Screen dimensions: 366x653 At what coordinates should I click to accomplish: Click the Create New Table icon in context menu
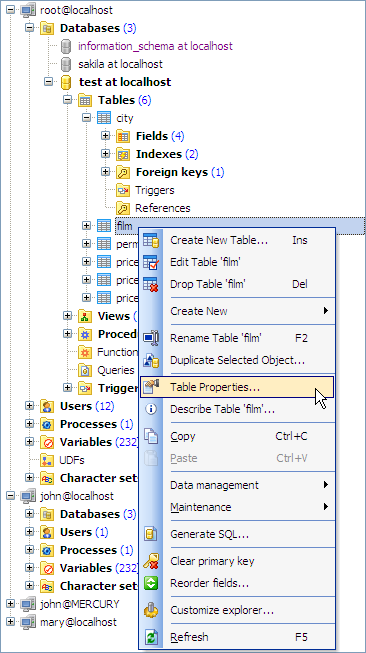pos(151,240)
